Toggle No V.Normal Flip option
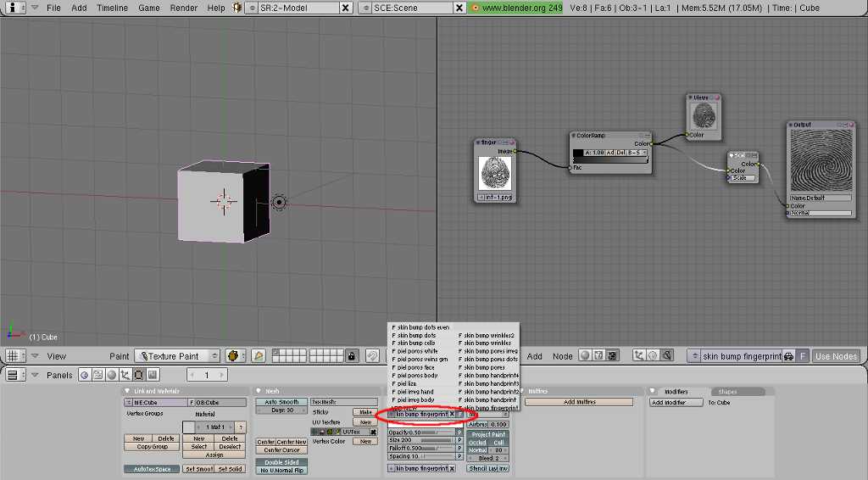This screenshot has width=868, height=480. (281, 470)
